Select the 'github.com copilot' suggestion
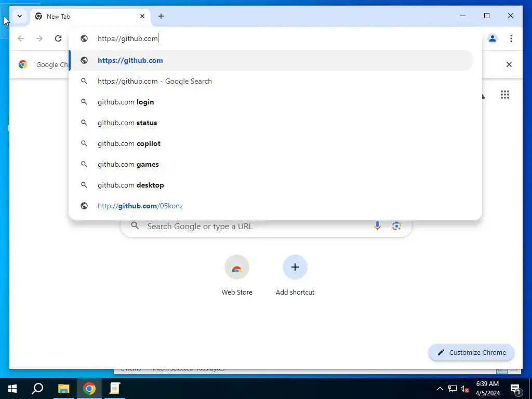This screenshot has height=399, width=532. pyautogui.click(x=271, y=143)
